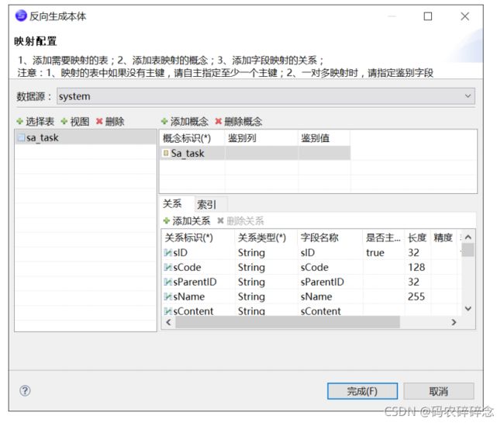Select the sParentID relation row
The image size is (504, 423).
point(194,282)
